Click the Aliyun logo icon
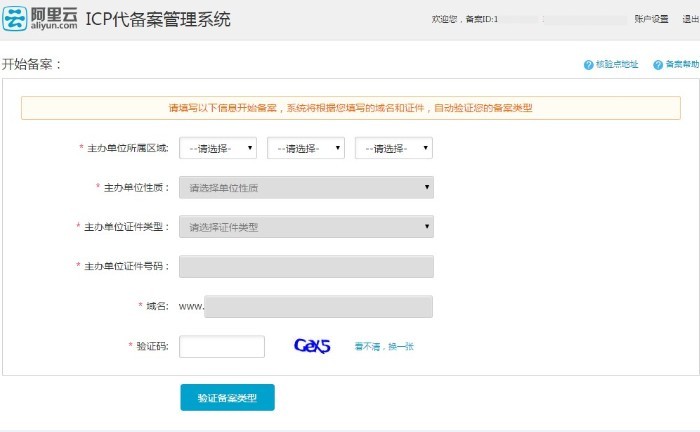The image size is (700, 432). point(14,18)
